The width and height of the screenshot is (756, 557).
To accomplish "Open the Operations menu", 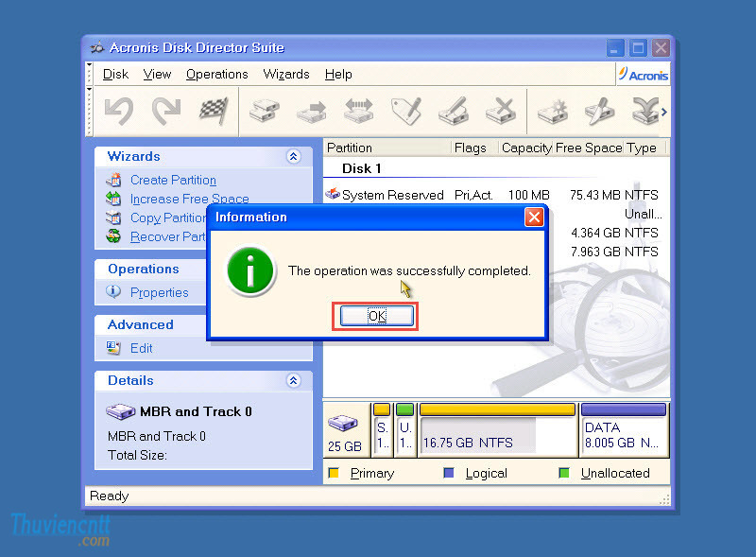I will click(x=217, y=75).
